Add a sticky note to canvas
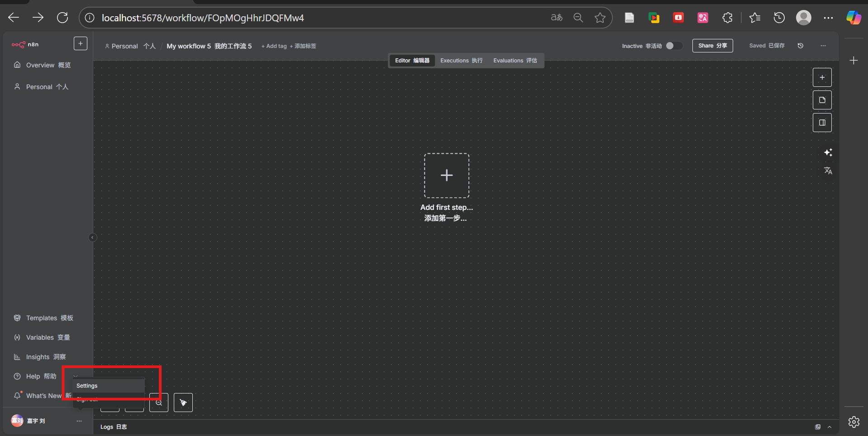 point(822,100)
